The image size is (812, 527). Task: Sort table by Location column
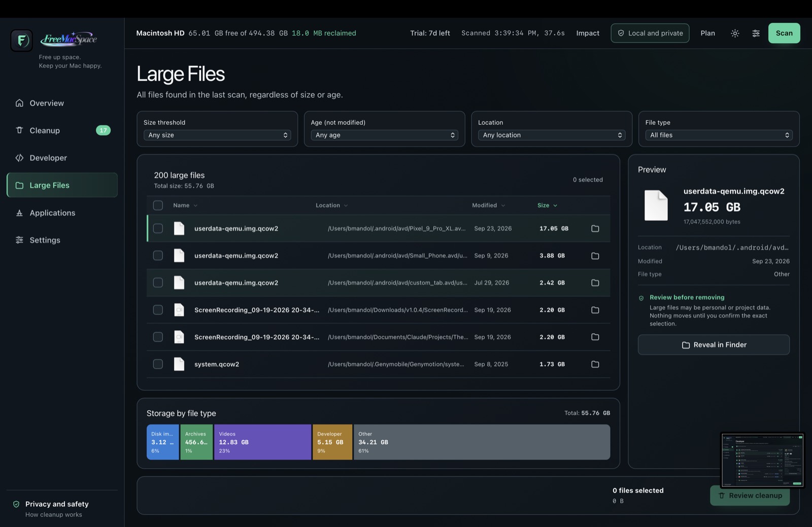[x=332, y=205]
